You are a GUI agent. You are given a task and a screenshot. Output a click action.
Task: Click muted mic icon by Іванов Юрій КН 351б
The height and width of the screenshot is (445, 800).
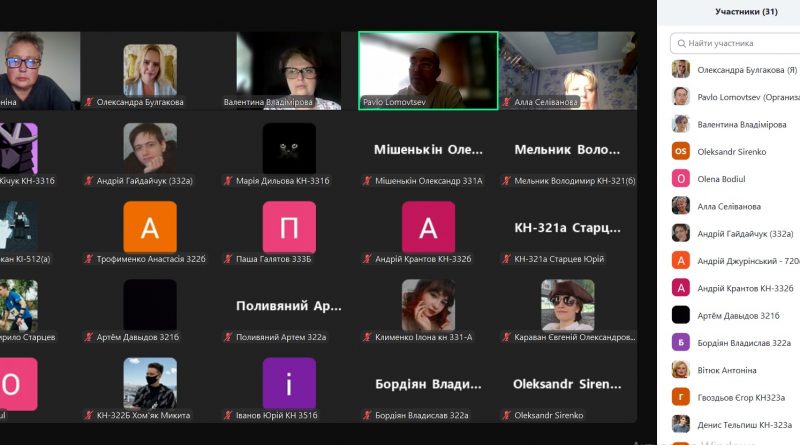229,415
